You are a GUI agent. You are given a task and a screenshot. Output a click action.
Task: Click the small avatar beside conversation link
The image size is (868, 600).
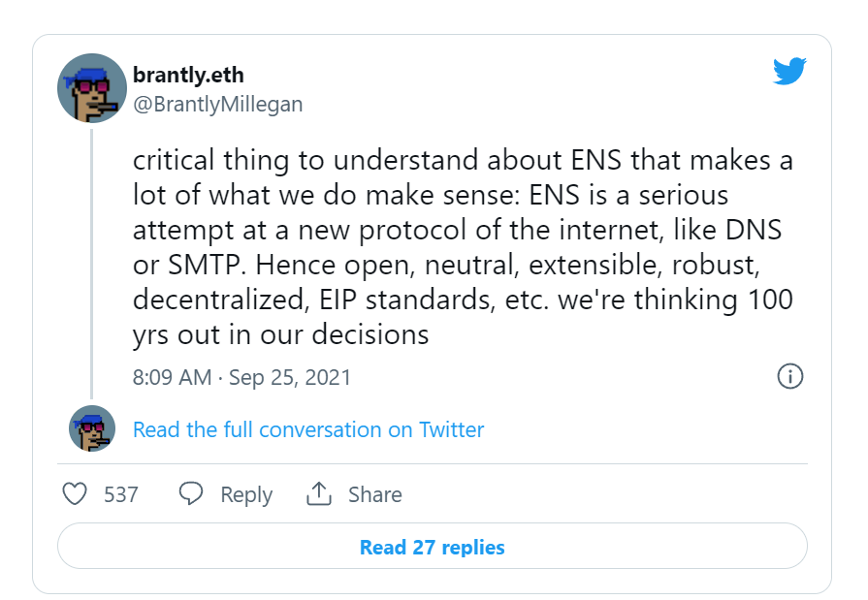point(92,428)
